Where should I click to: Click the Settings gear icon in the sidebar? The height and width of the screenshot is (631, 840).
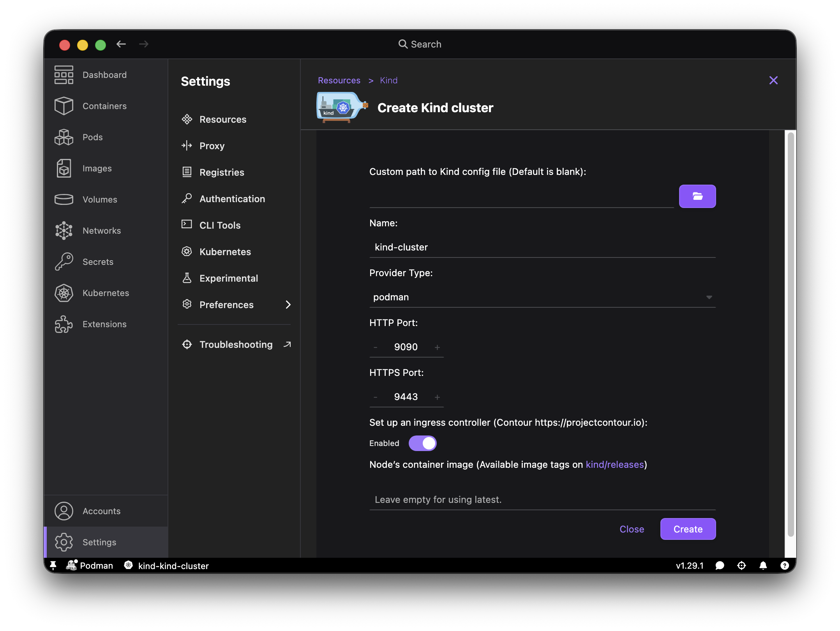64,542
